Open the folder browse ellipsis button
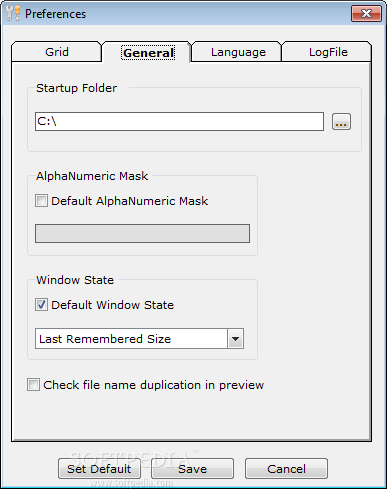 (341, 121)
